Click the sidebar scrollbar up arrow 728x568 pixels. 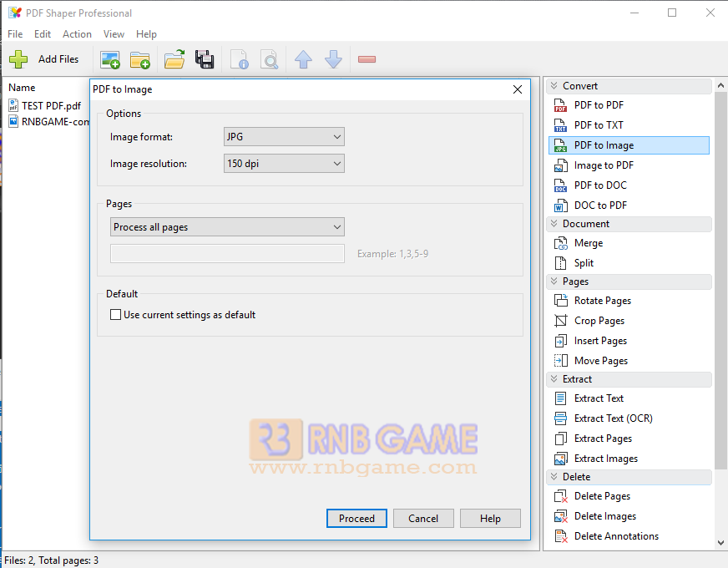coord(720,85)
